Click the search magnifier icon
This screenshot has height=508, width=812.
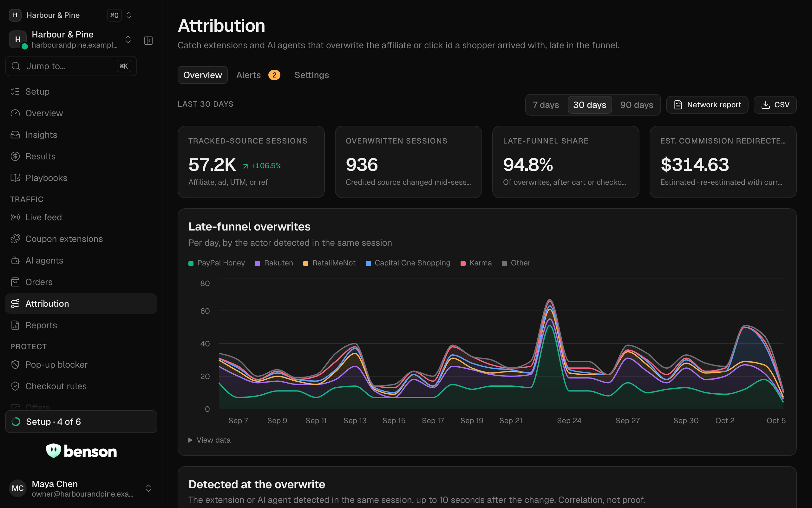pyautogui.click(x=16, y=66)
